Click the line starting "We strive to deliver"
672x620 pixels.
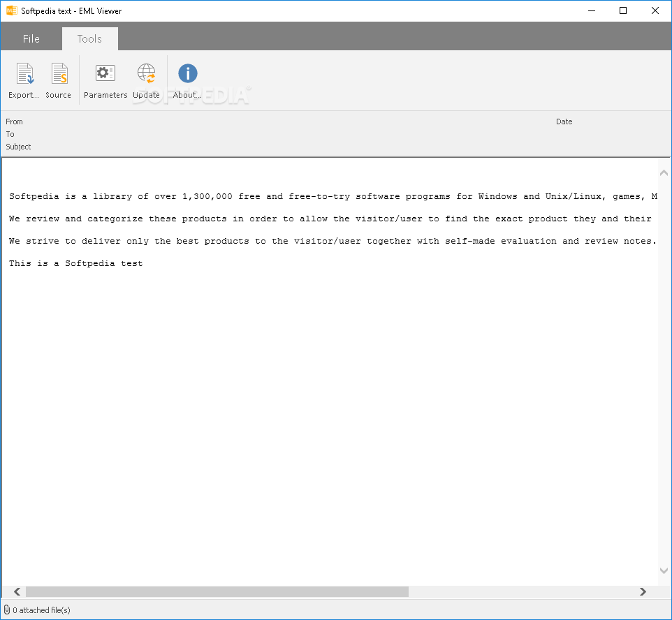(333, 241)
